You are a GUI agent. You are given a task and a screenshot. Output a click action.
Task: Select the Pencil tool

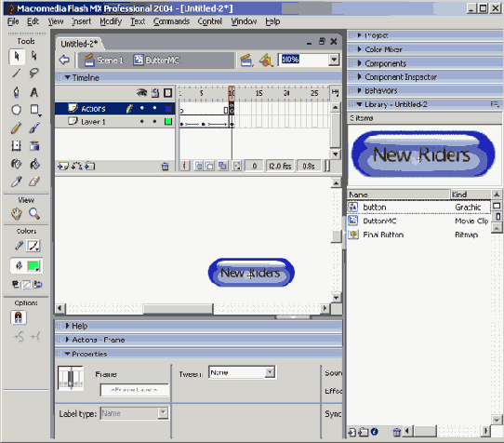click(16, 128)
